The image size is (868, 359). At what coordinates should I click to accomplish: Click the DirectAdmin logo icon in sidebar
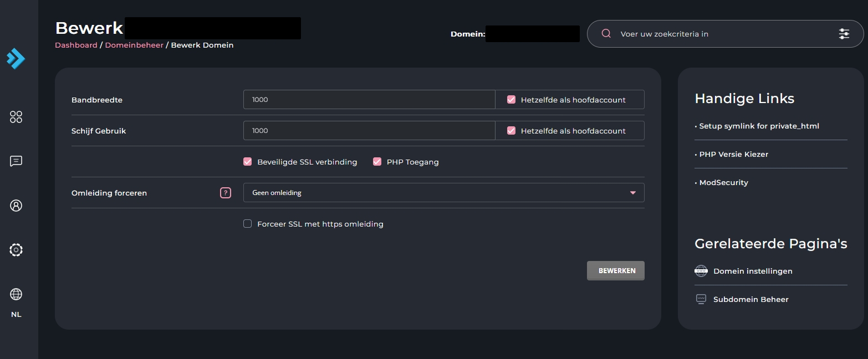point(16,58)
